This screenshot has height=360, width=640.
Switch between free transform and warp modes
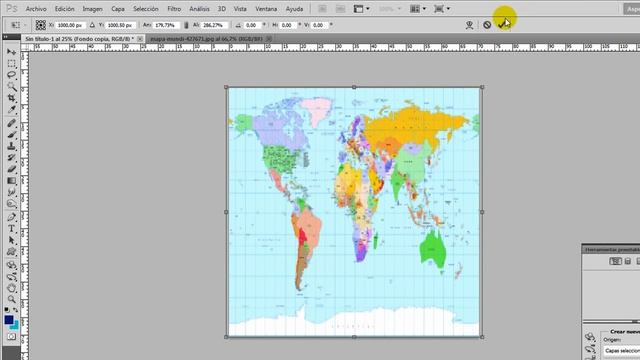(x=469, y=25)
